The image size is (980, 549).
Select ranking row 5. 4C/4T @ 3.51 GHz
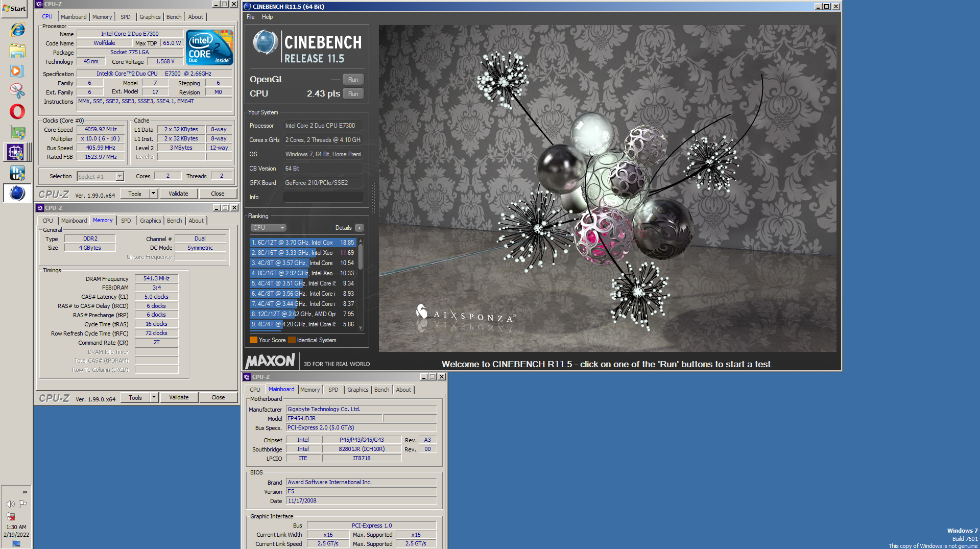pyautogui.click(x=303, y=283)
